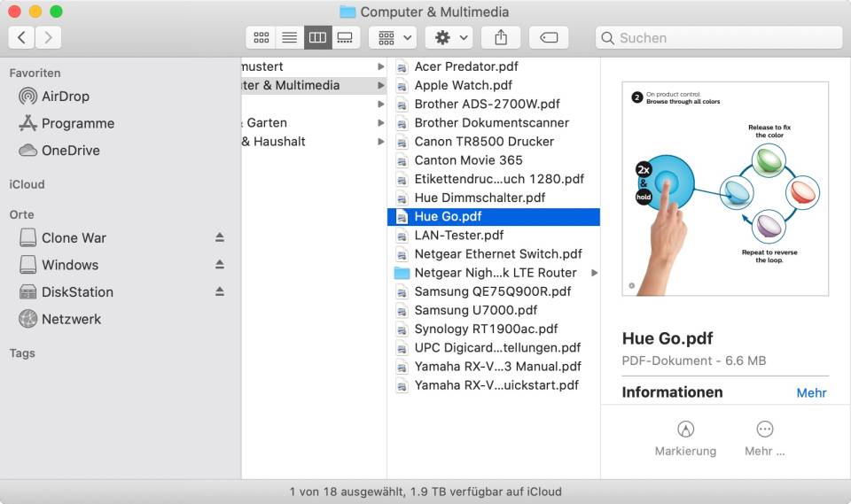
Task: Click the Hue Go.pdf preview thumbnail
Action: pyautogui.click(x=725, y=189)
